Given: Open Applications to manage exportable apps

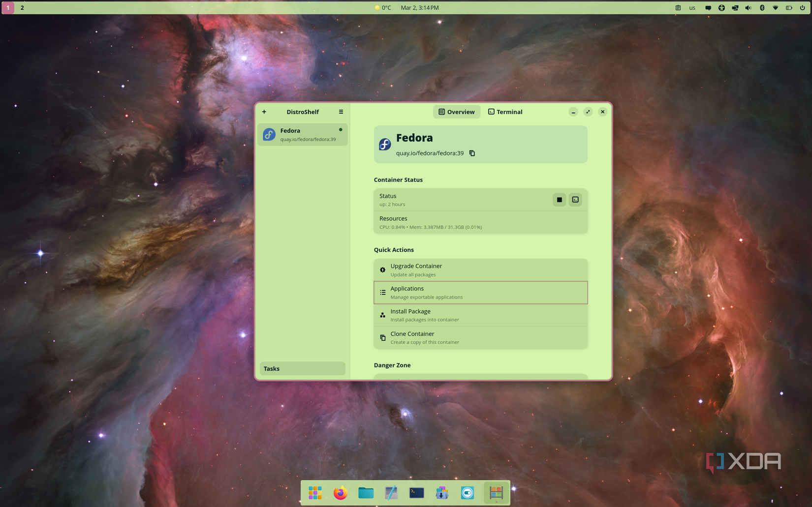Looking at the screenshot, I should point(481,293).
